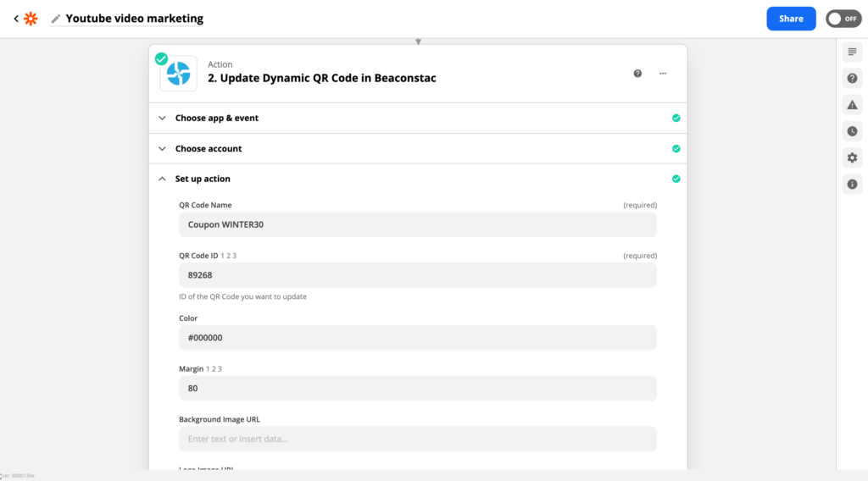868x481 pixels.
Task: Click the Color field with #000000
Action: click(417, 338)
